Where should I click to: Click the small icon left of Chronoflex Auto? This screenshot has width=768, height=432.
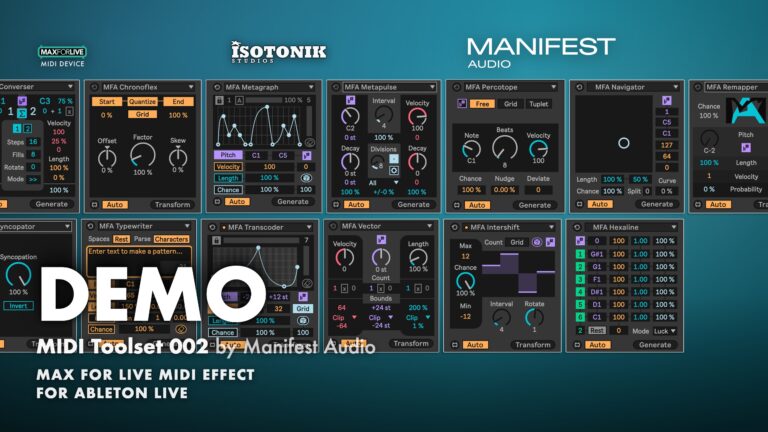pyautogui.click(x=95, y=205)
